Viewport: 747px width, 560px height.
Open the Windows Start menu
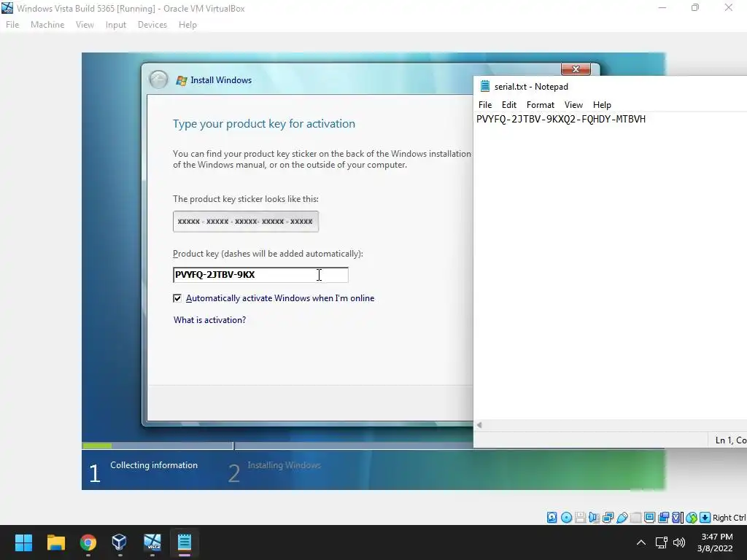pyautogui.click(x=23, y=542)
